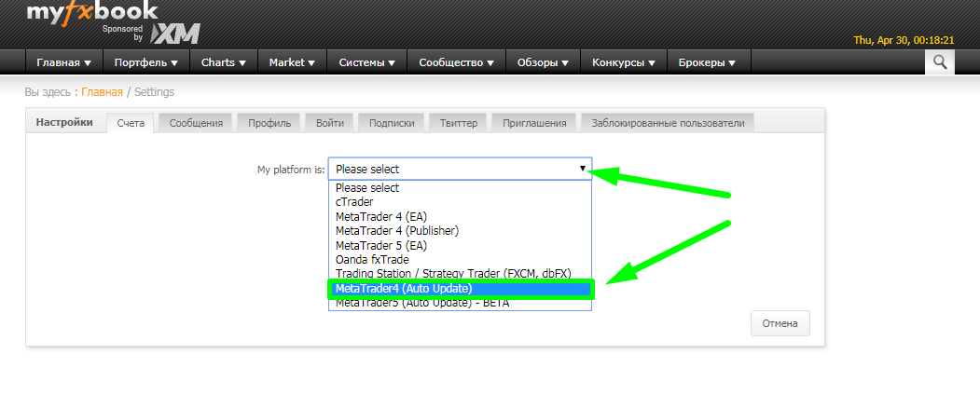Select MetaTrader4 (Auto Update) option
Image resolution: width=980 pixels, height=395 pixels.
[x=460, y=289]
